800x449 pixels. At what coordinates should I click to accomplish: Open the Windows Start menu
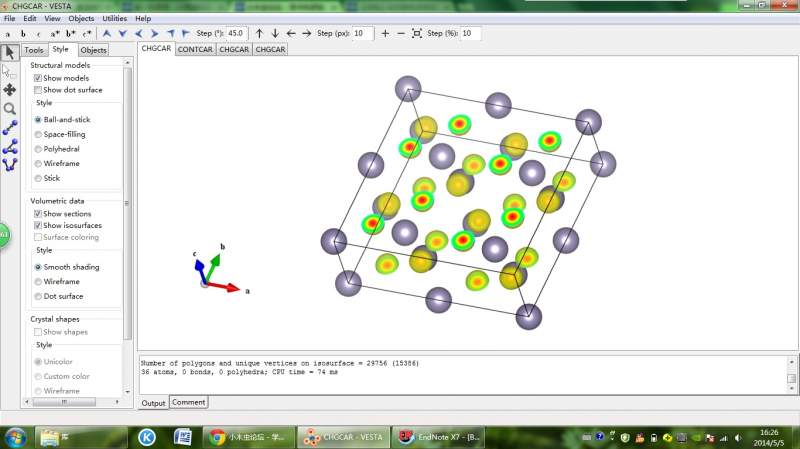(15, 437)
